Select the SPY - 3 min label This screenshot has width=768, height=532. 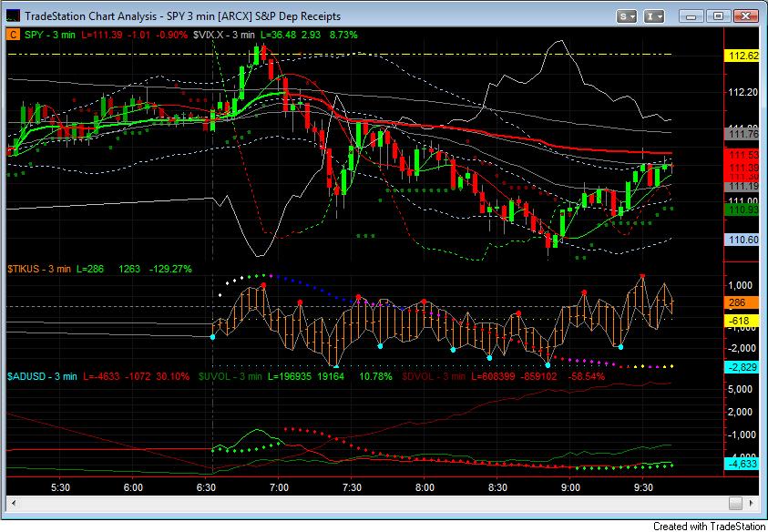tap(50, 35)
